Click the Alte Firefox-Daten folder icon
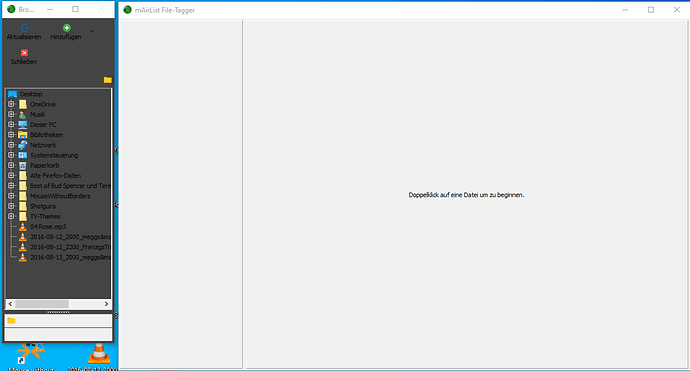The height and width of the screenshot is (371, 690). [23, 176]
